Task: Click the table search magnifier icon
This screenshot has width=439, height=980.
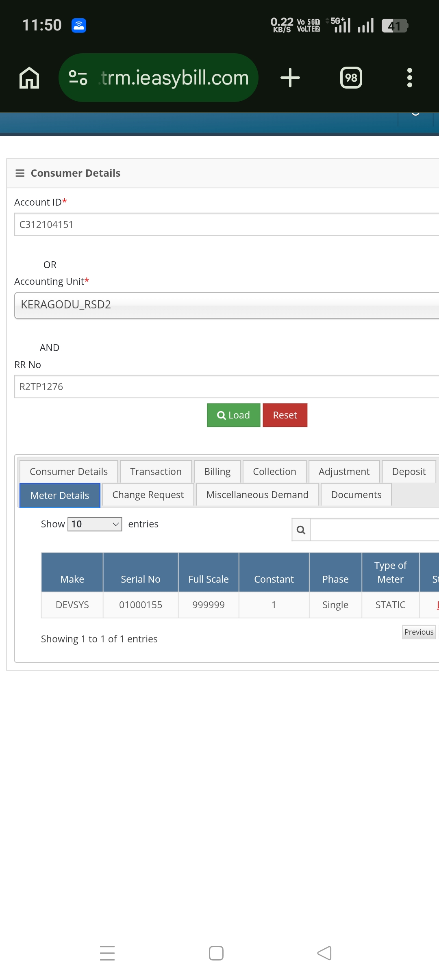Action: pyautogui.click(x=301, y=530)
